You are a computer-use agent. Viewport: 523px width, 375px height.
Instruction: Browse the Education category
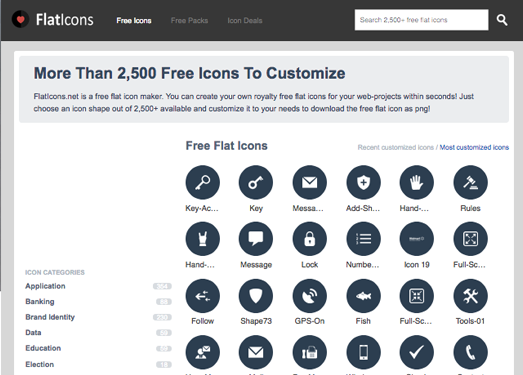[x=43, y=348]
